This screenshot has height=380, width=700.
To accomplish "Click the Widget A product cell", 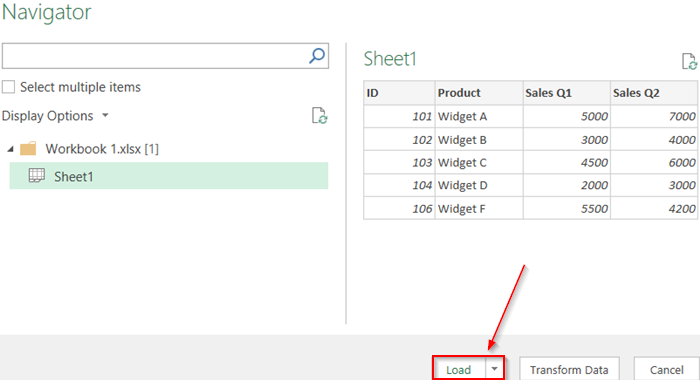I will point(479,117).
